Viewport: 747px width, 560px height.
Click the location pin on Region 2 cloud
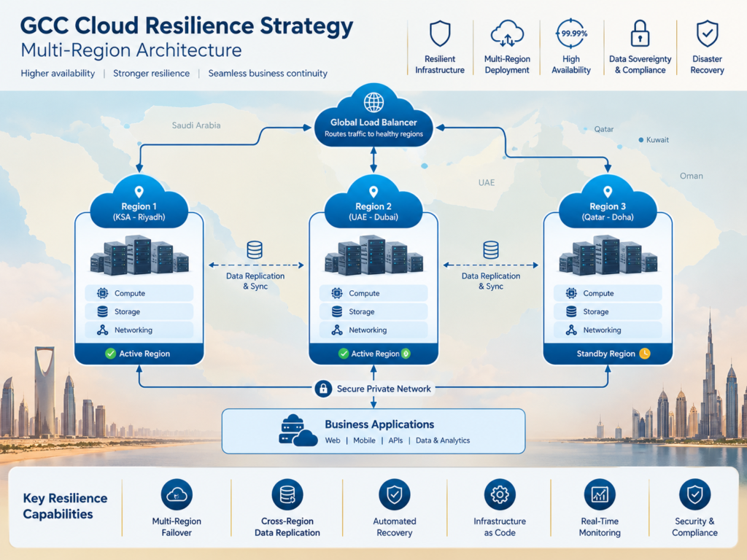373,192
